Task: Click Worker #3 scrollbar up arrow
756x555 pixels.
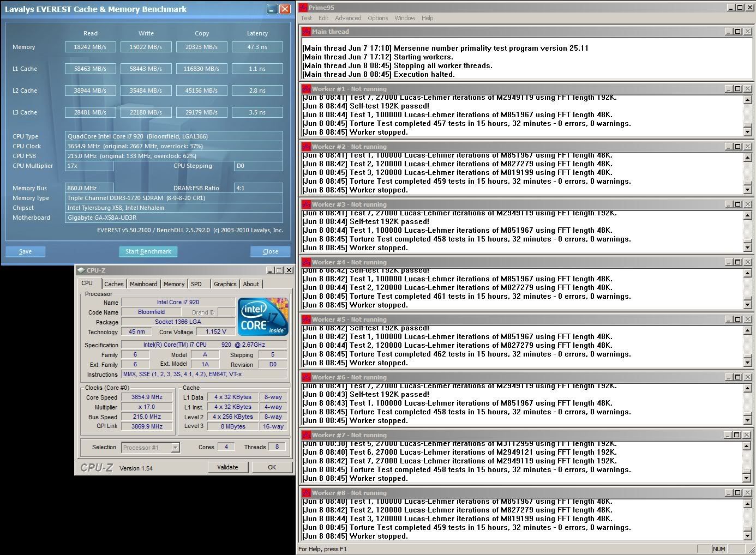Action: pyautogui.click(x=747, y=216)
